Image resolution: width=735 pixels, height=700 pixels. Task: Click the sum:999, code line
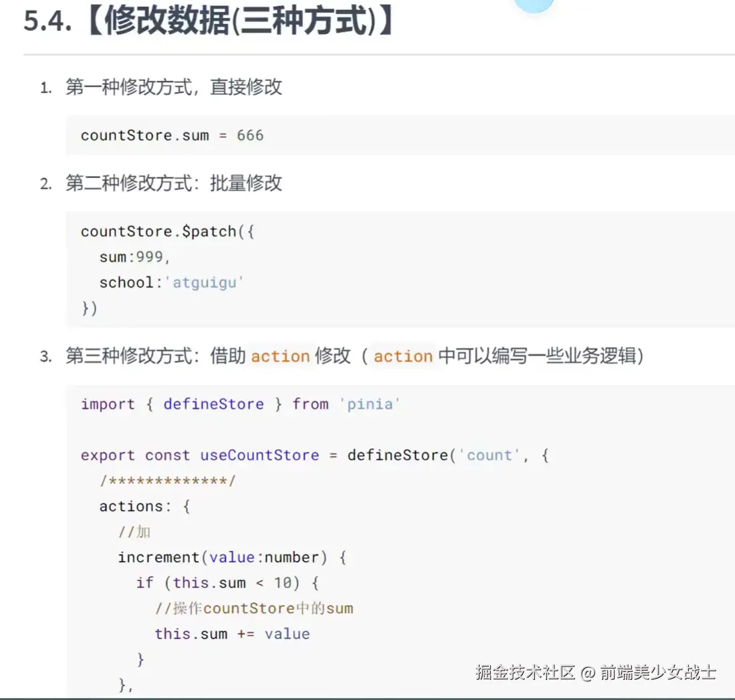[134, 257]
